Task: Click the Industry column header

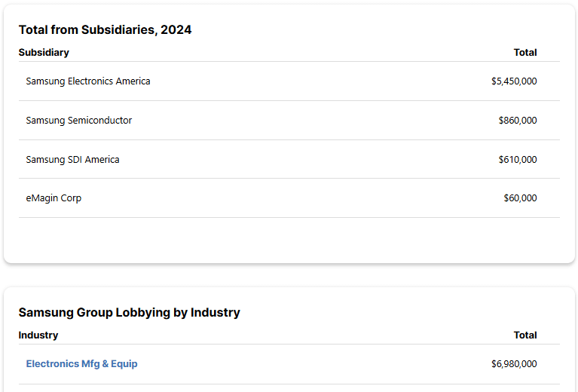Action: pyautogui.click(x=38, y=335)
